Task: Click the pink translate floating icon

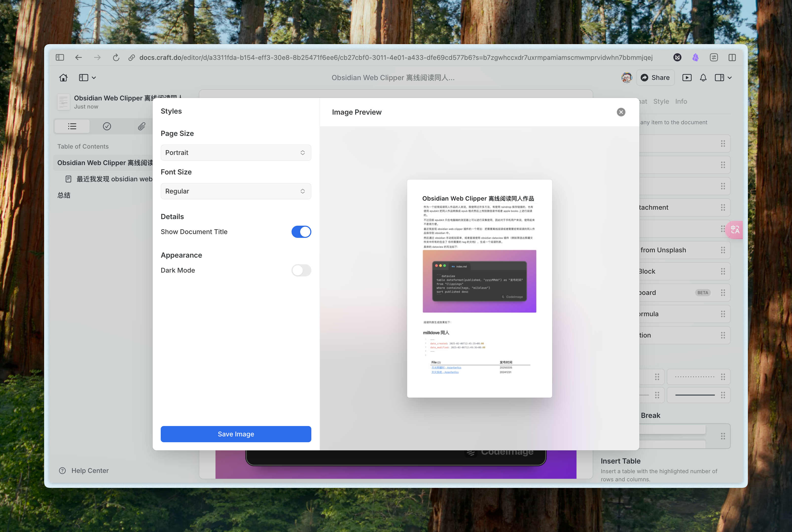Action: pos(735,230)
